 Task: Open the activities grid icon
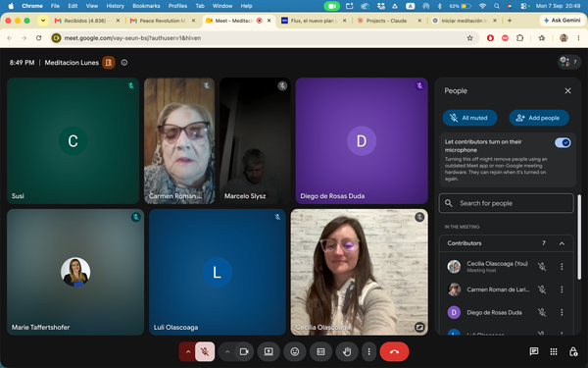pos(554,351)
